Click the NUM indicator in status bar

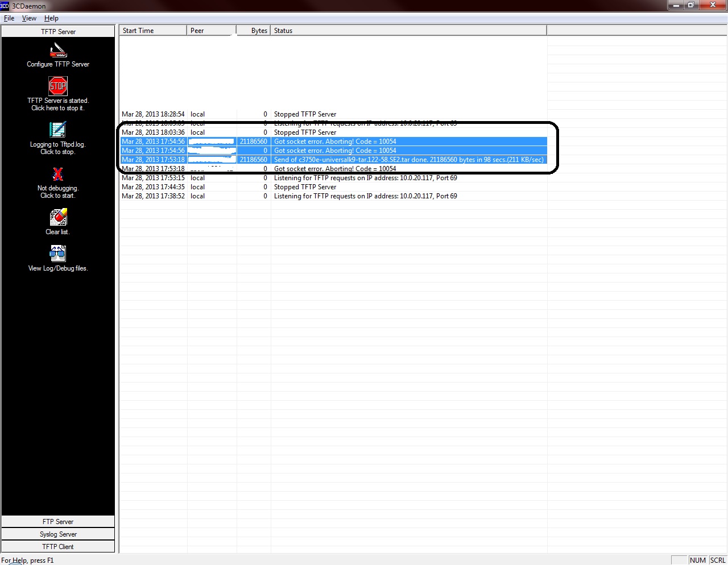pyautogui.click(x=697, y=560)
